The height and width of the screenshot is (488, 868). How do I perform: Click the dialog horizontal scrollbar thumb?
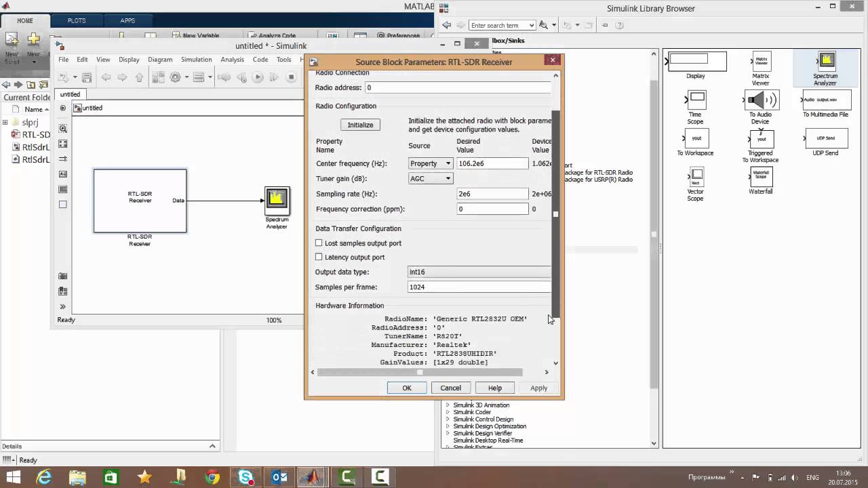pos(420,372)
